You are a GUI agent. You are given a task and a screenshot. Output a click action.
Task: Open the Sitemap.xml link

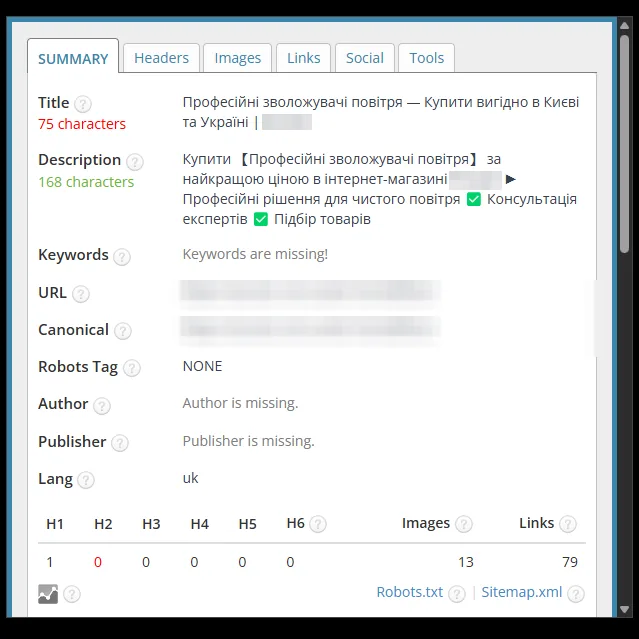522,592
